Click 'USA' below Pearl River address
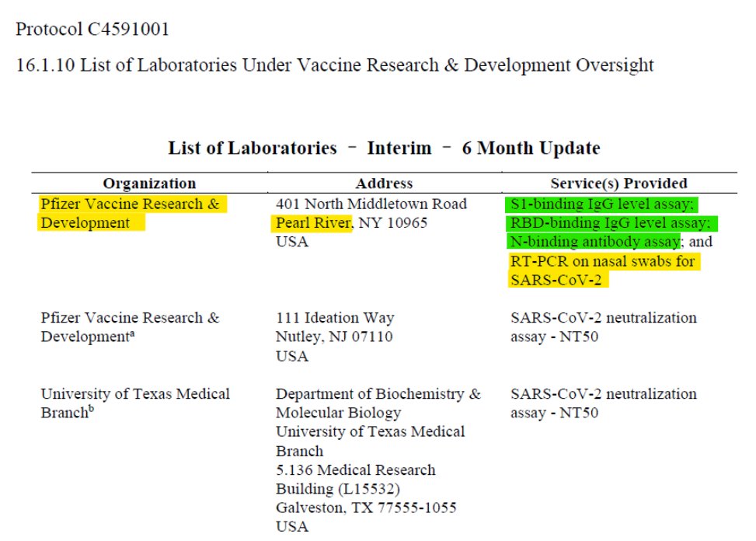Screen dimensions: 756x541 (291, 242)
